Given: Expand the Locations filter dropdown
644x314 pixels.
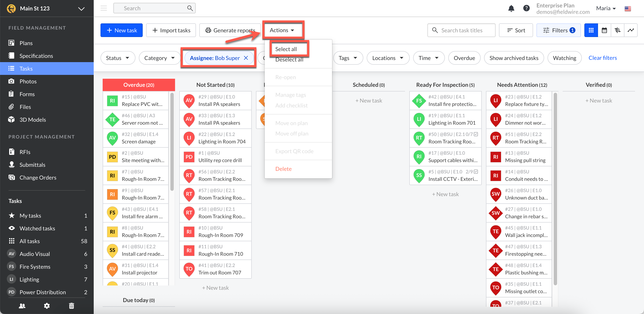Looking at the screenshot, I should tap(388, 58).
